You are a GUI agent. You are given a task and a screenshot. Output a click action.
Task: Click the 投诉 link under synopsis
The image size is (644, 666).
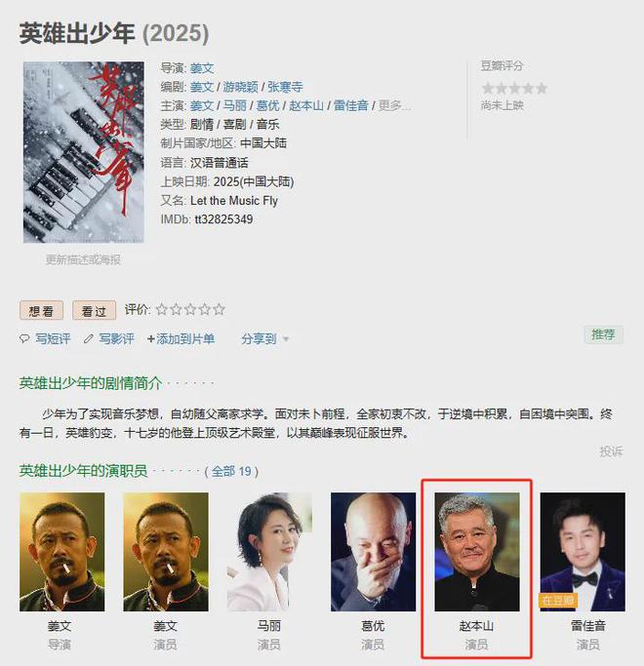tap(611, 451)
